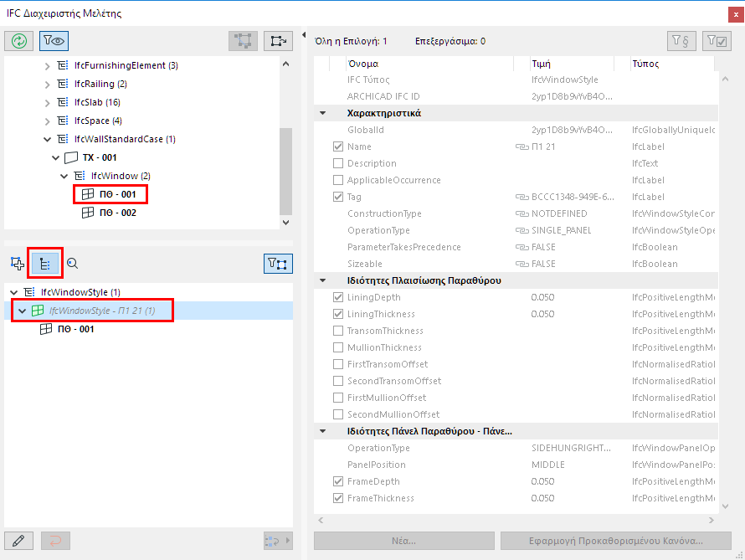
Task: Open the move assignment arrow menu icon
Action: pos(278,541)
